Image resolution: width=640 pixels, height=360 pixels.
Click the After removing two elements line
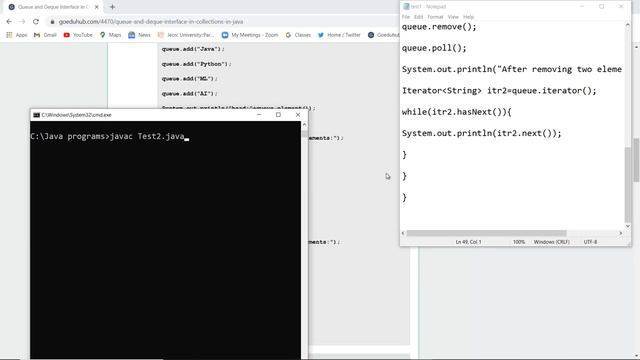(512, 69)
